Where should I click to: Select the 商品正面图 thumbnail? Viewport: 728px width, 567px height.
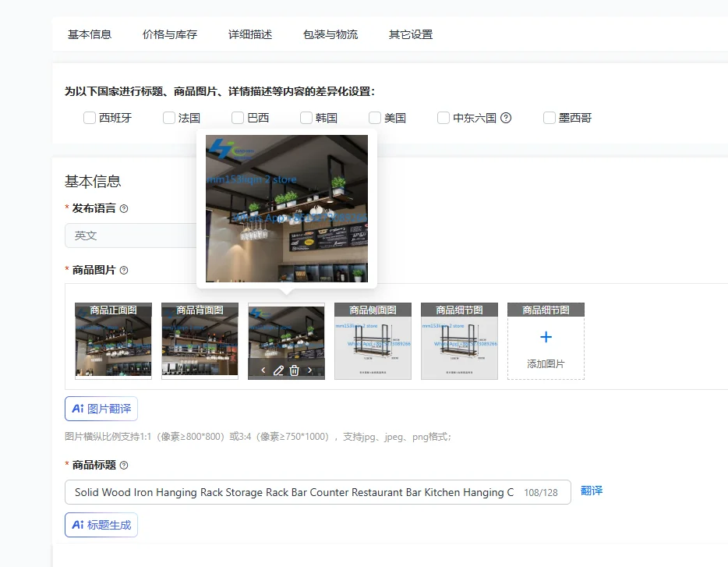pos(113,341)
